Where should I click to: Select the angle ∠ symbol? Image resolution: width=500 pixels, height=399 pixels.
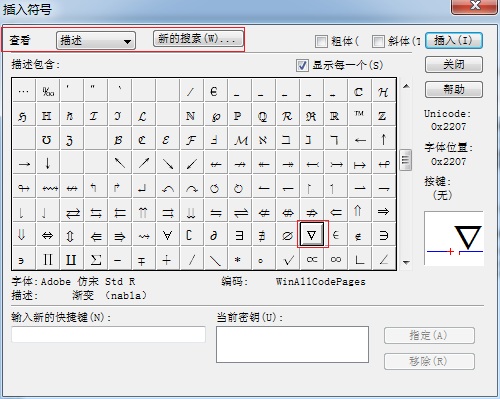coord(384,259)
